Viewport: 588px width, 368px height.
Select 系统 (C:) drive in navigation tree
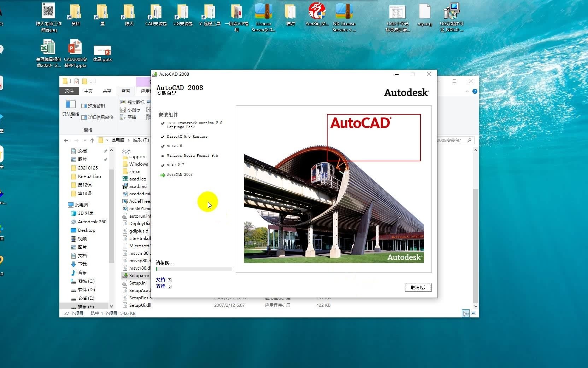tap(83, 281)
